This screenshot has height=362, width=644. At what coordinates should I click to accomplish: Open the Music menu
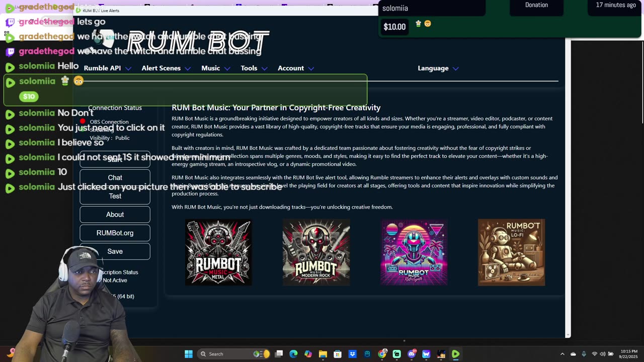coord(216,68)
